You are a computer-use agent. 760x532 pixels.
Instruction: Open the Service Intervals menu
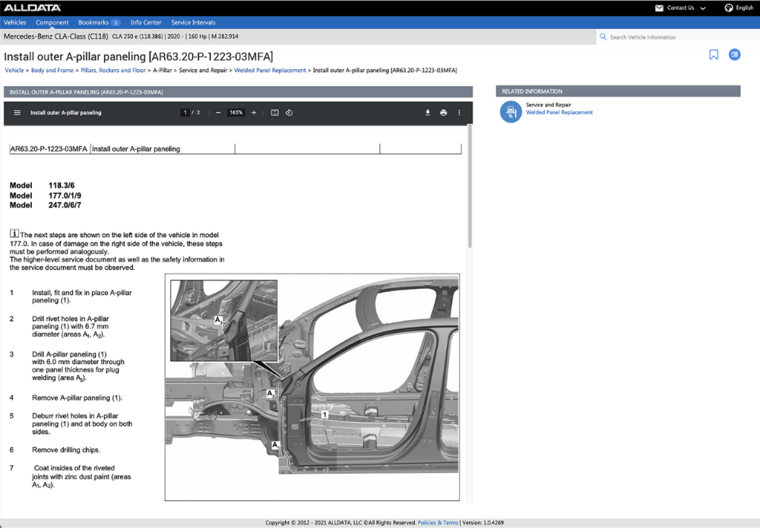tap(193, 22)
